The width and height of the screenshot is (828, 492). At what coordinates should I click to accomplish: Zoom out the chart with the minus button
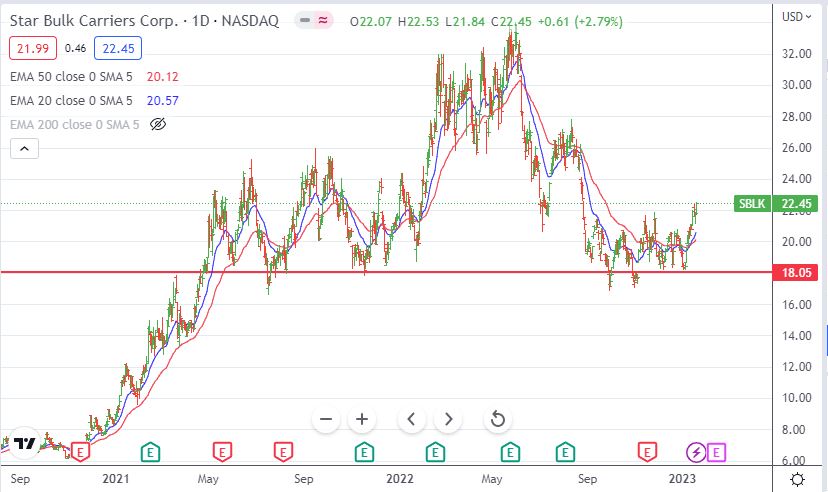point(326,419)
